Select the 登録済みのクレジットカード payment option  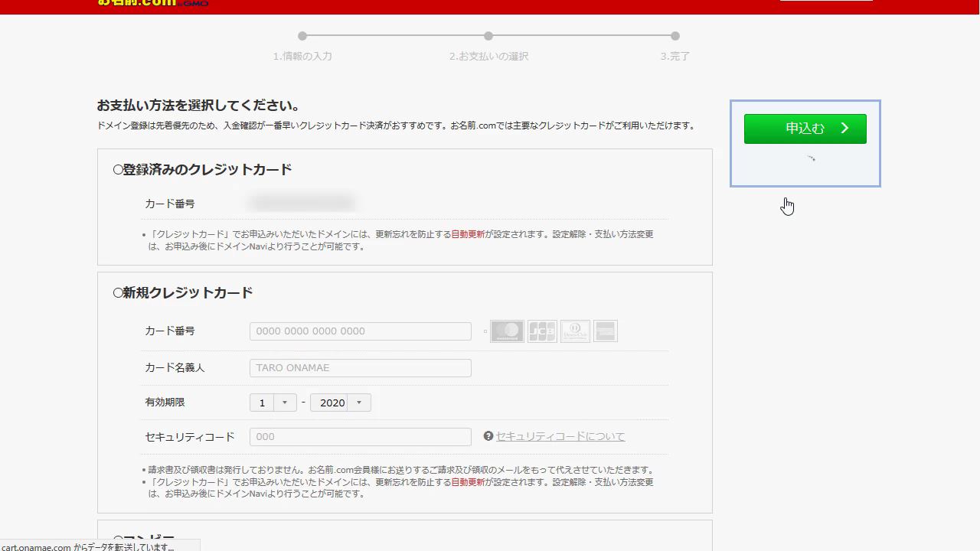(x=118, y=170)
